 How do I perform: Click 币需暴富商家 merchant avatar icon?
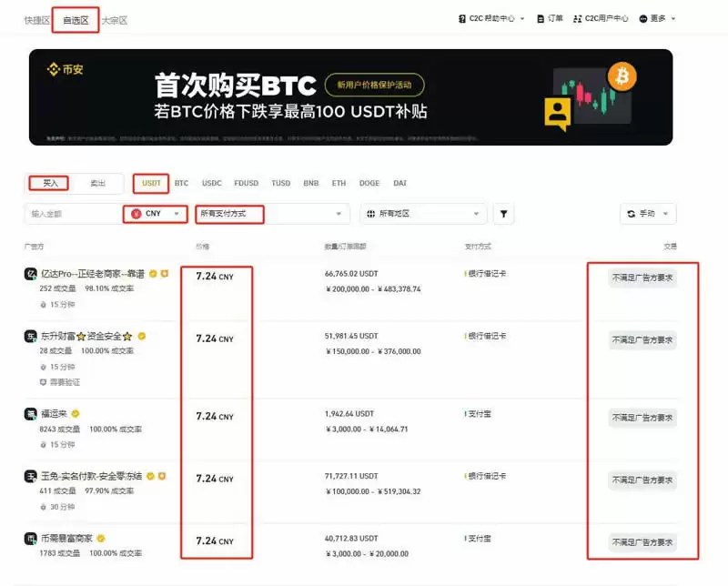point(31,539)
